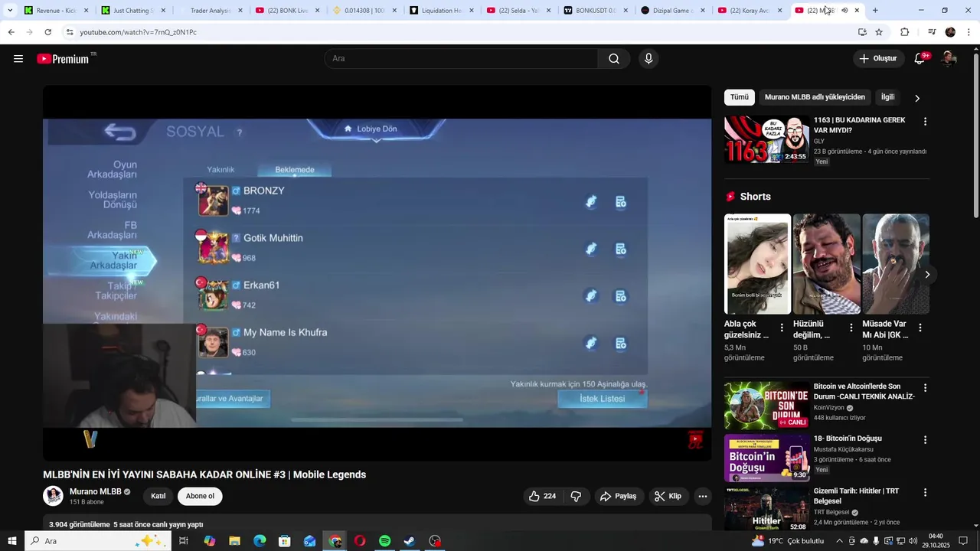The height and width of the screenshot is (551, 980).
Task: Bookmark this page with the star icon
Action: 879,32
